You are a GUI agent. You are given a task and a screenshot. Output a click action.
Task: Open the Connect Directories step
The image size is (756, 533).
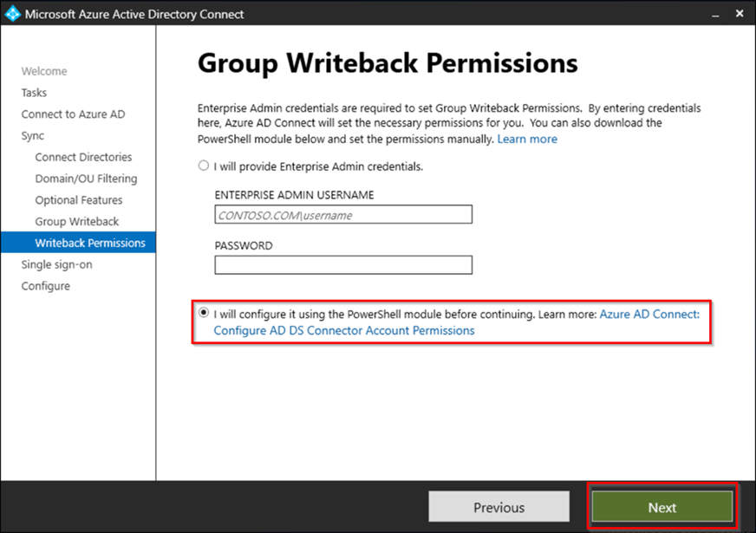point(83,157)
